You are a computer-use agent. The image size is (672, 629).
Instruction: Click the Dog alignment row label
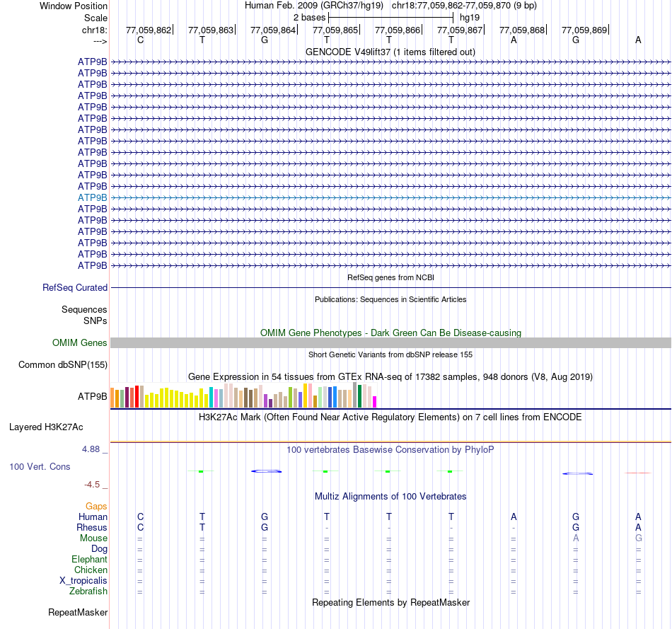click(x=99, y=549)
